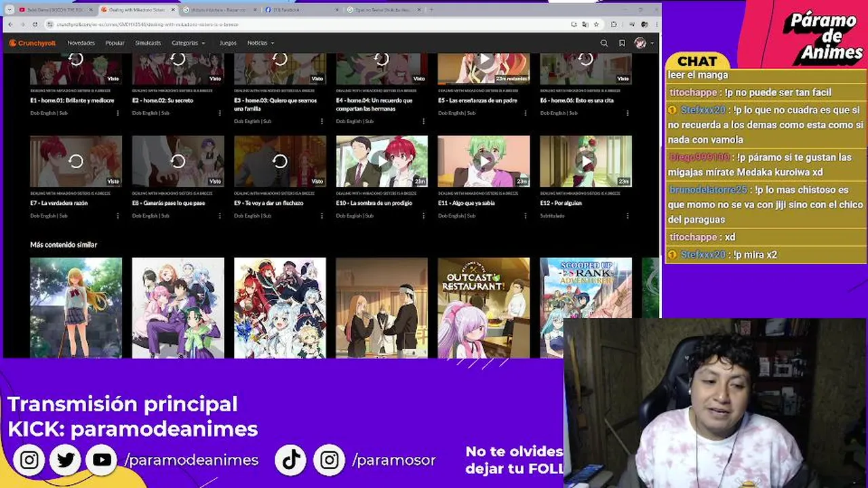Switch to the YouTube browser tab
Viewport: 868px width, 488px height.
click(x=55, y=9)
